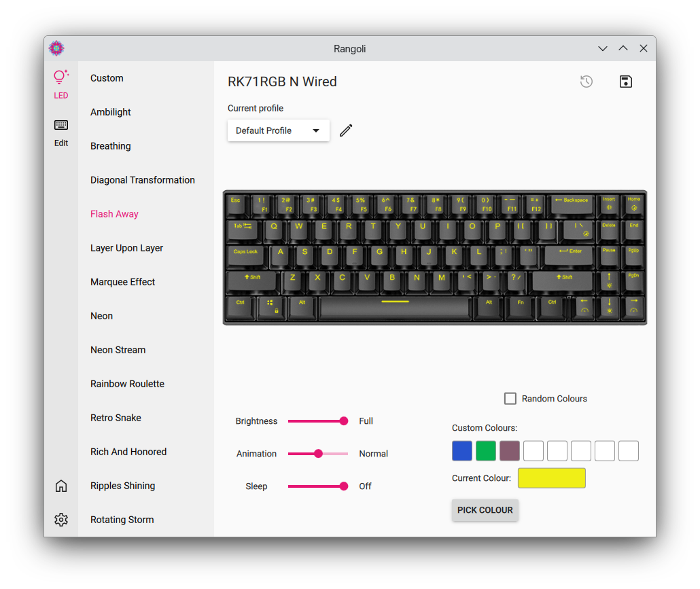The height and width of the screenshot is (589, 700).
Task: Open the Settings gear icon
Action: [x=61, y=520]
